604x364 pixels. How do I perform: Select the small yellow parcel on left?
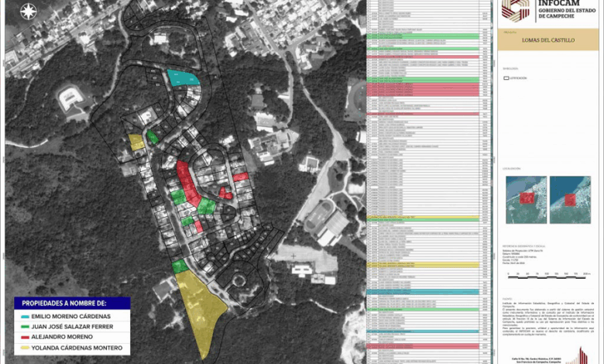click(136, 141)
